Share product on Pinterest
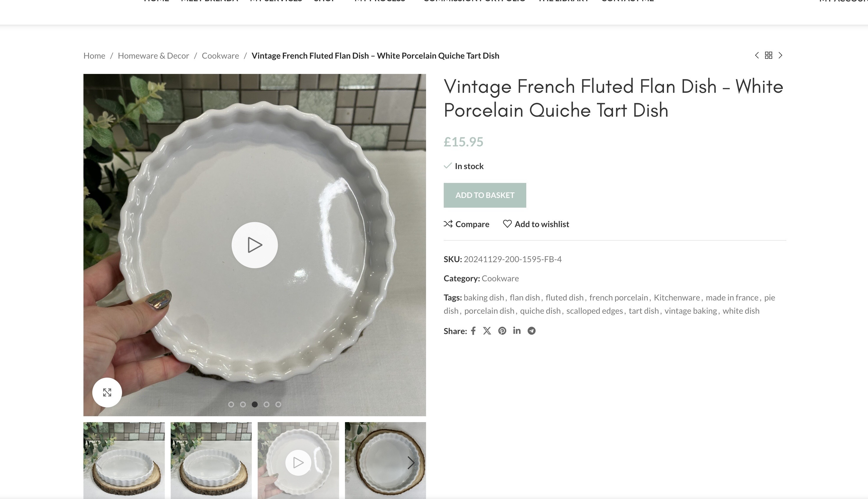The image size is (868, 499). pos(502,331)
